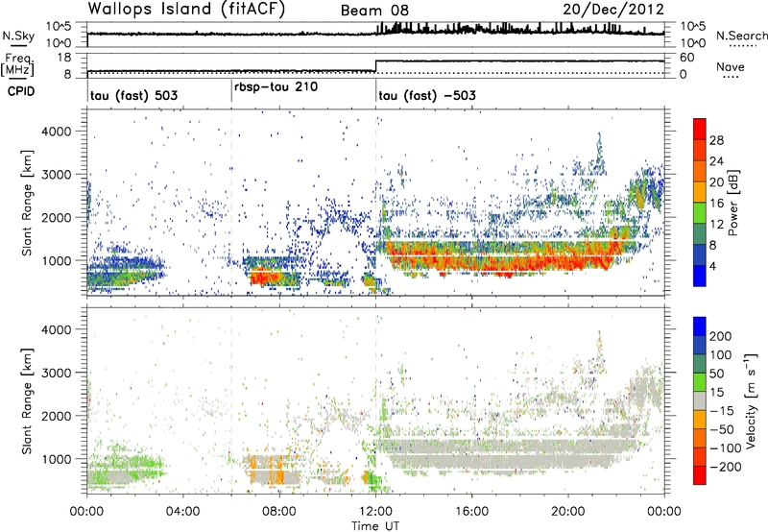Click the '04:00' time tick label
The height and width of the screenshot is (532, 768).
(183, 512)
